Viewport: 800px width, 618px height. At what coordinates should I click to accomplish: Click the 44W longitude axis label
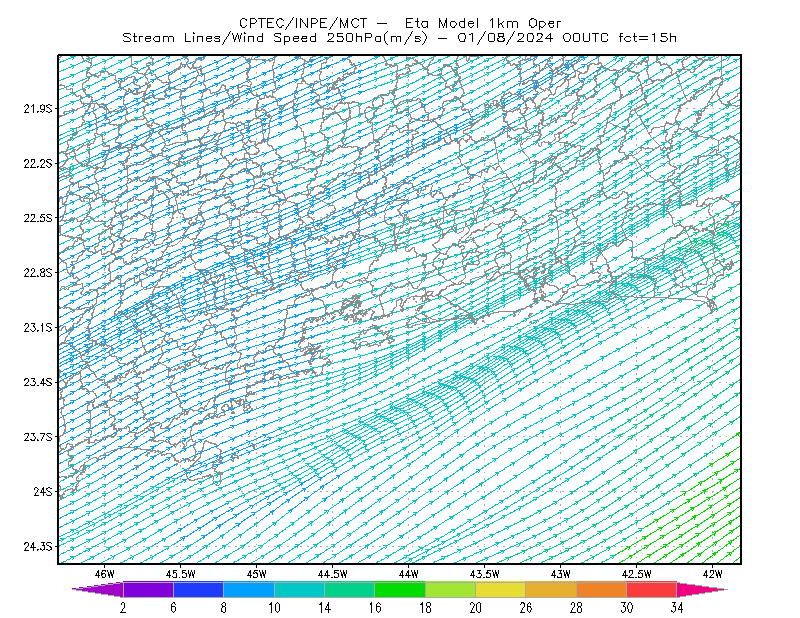point(409,574)
